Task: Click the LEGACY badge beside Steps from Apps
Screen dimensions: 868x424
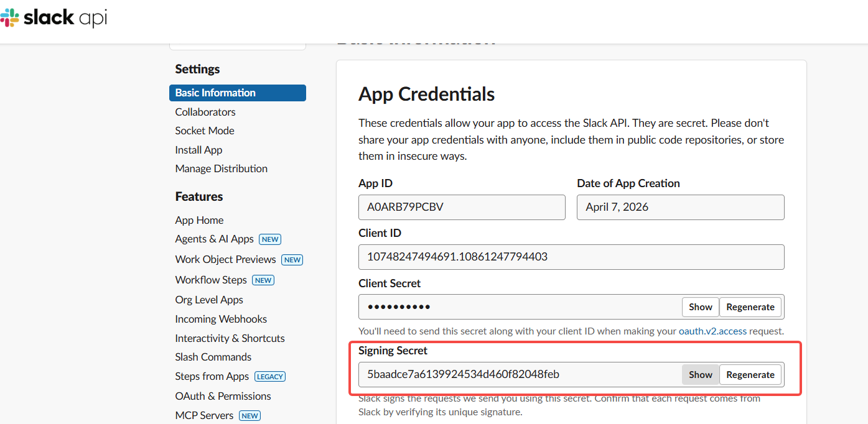Action: (x=270, y=377)
